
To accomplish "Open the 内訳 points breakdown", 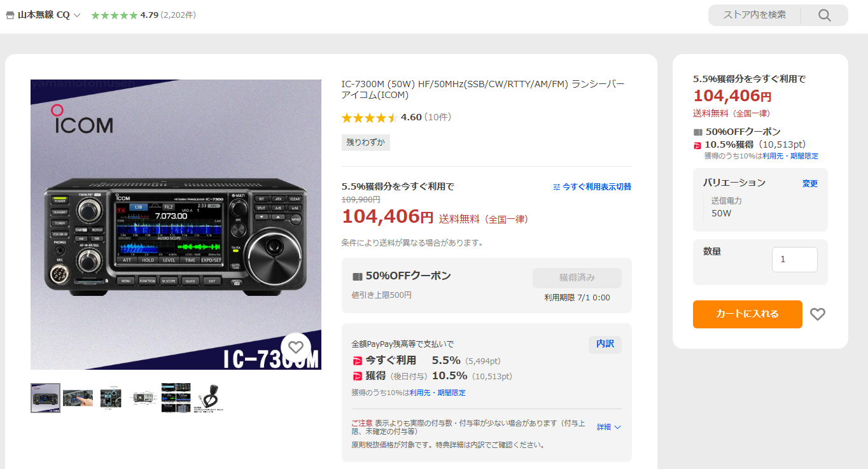I will [605, 344].
